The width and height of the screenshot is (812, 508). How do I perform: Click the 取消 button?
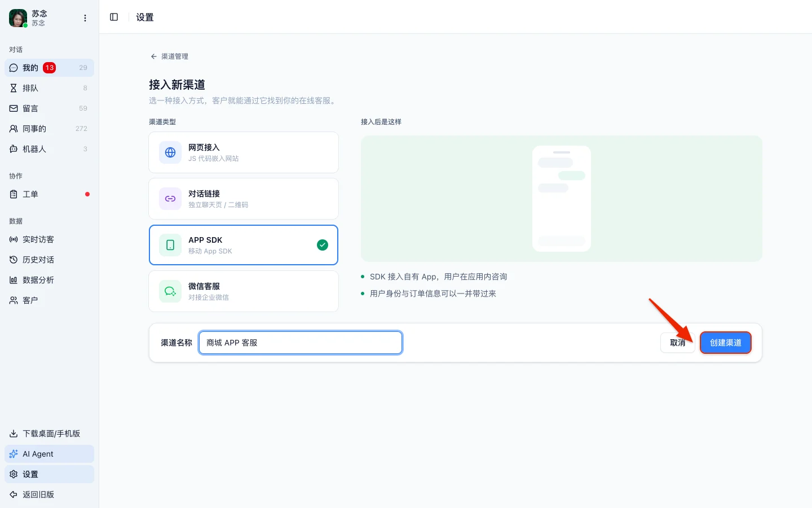(x=678, y=343)
